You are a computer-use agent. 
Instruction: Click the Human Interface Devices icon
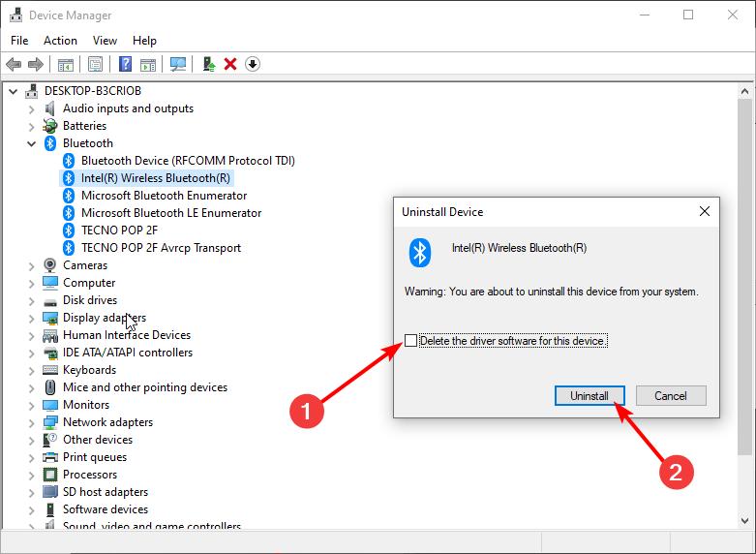pos(50,335)
